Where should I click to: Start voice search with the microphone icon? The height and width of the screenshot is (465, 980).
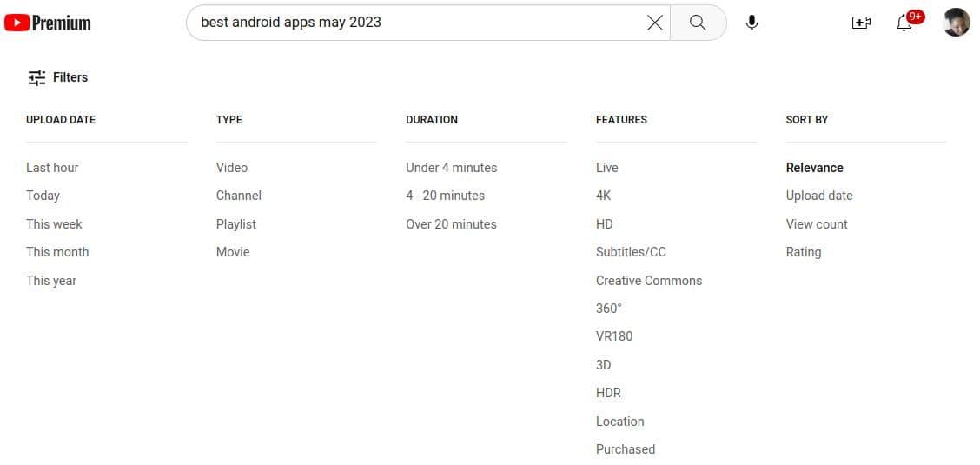(x=752, y=23)
